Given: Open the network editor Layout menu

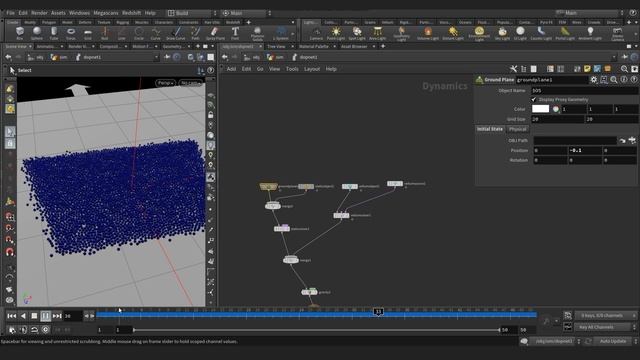Looking at the screenshot, I should [x=312, y=69].
